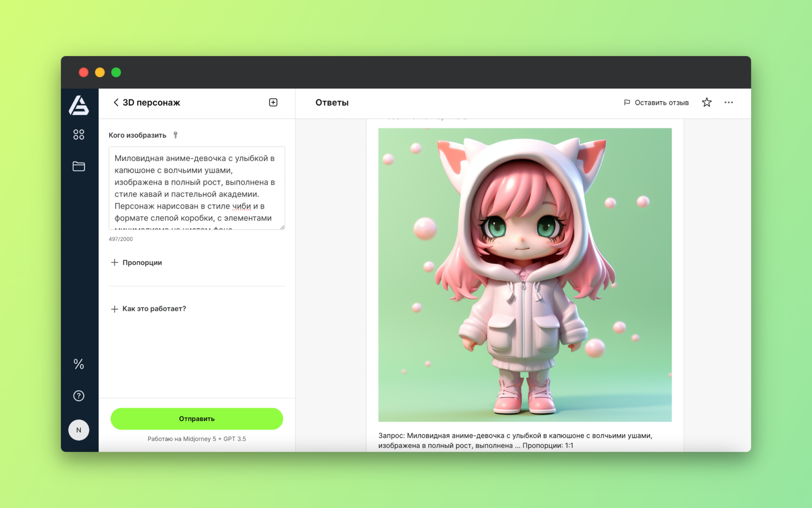Add answer to favorites with star
The image size is (812, 508).
pyautogui.click(x=707, y=103)
